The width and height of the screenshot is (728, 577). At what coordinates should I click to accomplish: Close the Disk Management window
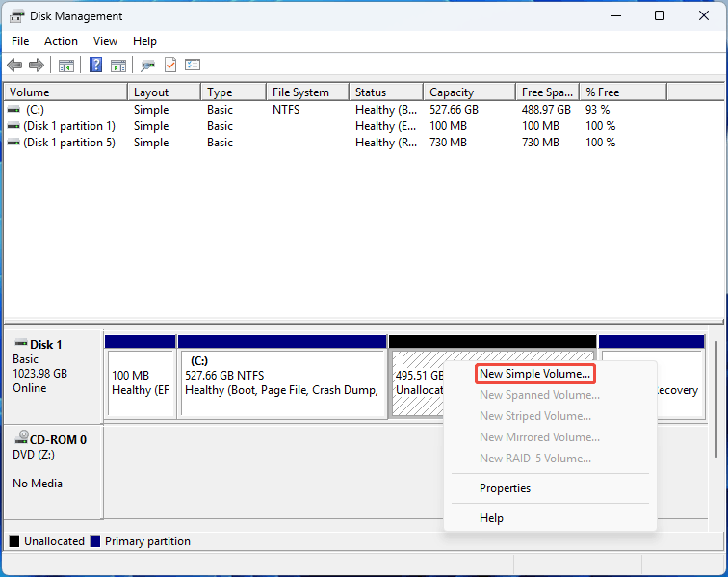[703, 15]
